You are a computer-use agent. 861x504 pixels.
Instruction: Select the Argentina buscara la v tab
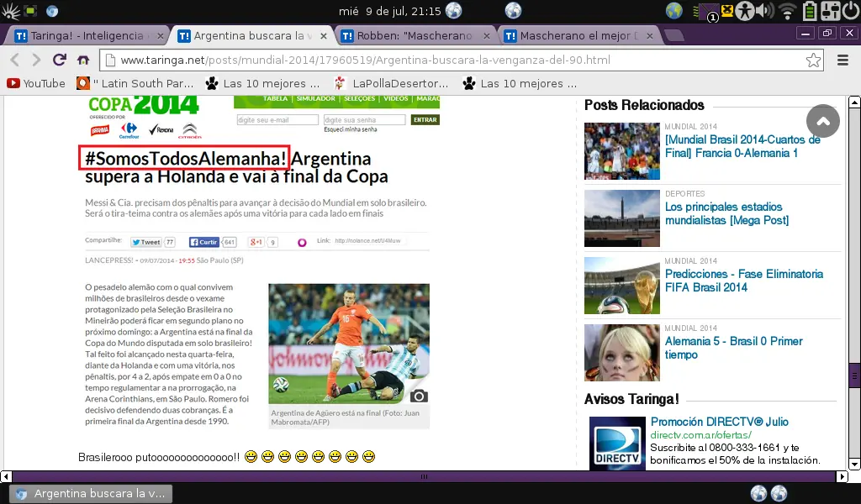[x=250, y=35]
